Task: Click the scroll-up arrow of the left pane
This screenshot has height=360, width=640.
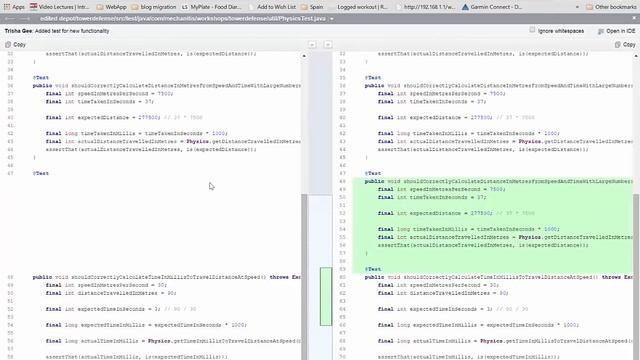Action: click(304, 56)
